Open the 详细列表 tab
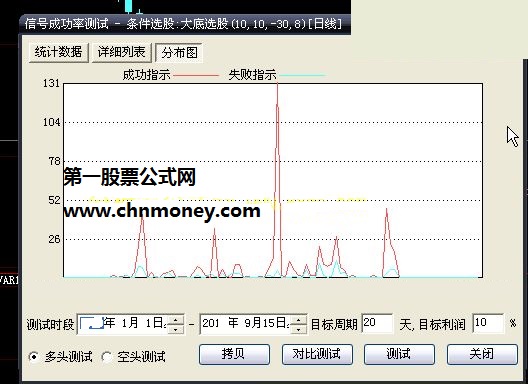This screenshot has height=384, width=528. (121, 53)
